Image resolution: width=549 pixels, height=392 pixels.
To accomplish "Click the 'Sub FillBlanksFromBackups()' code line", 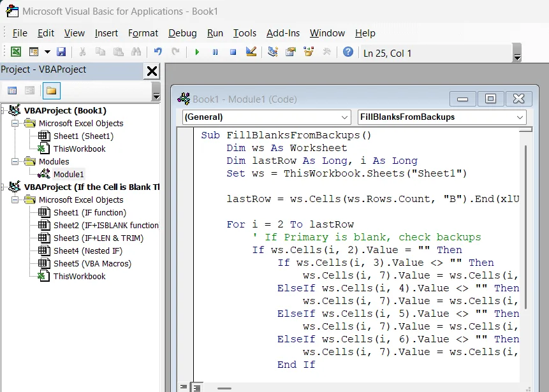I will [286, 135].
